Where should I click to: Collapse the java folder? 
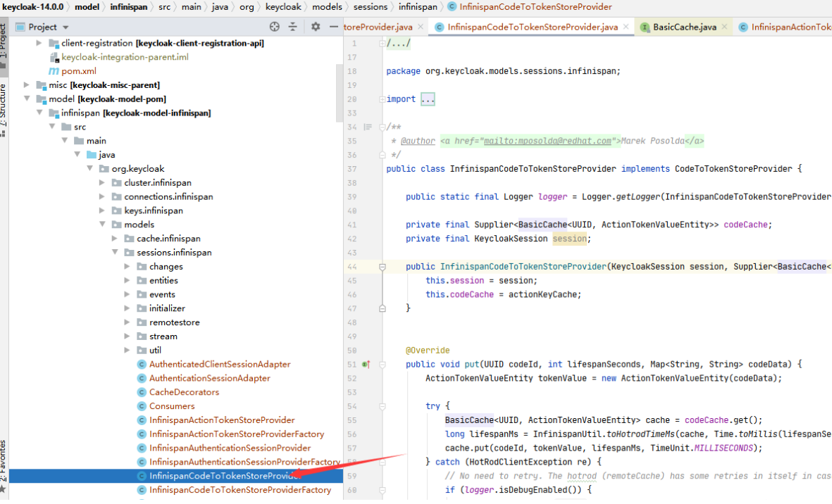pyautogui.click(x=77, y=154)
